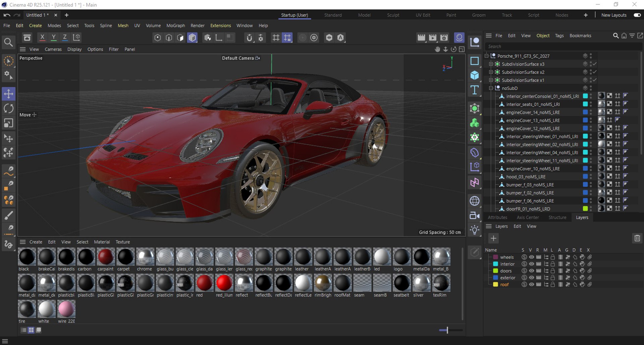This screenshot has width=644, height=345.
Task: Toggle Z axis lock
Action: pyautogui.click(x=65, y=38)
